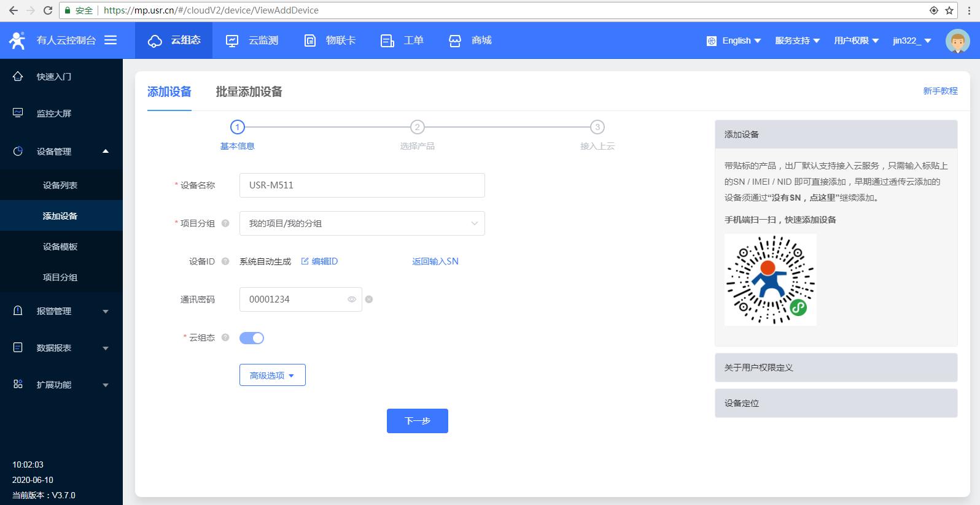Click the user avatar in top right
Screen dimensions: 980x505
pos(957,40)
